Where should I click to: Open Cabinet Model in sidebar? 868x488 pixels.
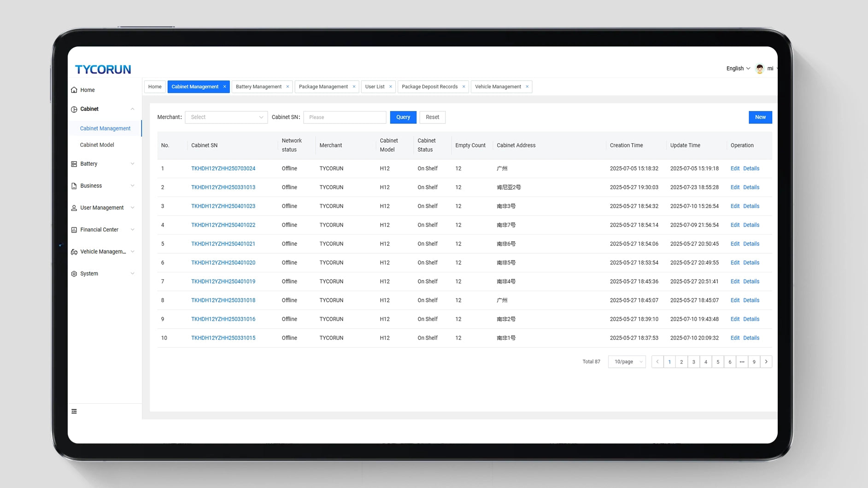[97, 145]
